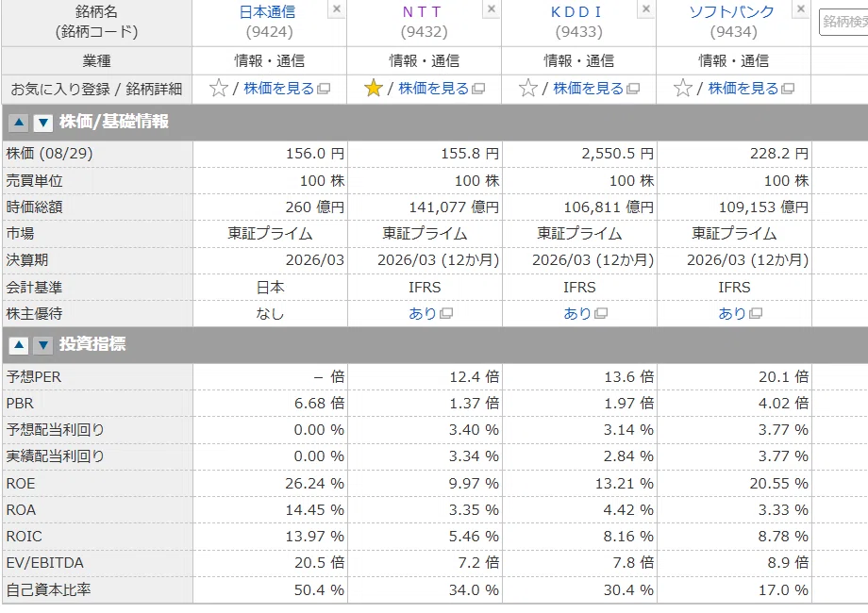Select the 自己資本比率 row label
868x613 pixels.
click(x=48, y=589)
